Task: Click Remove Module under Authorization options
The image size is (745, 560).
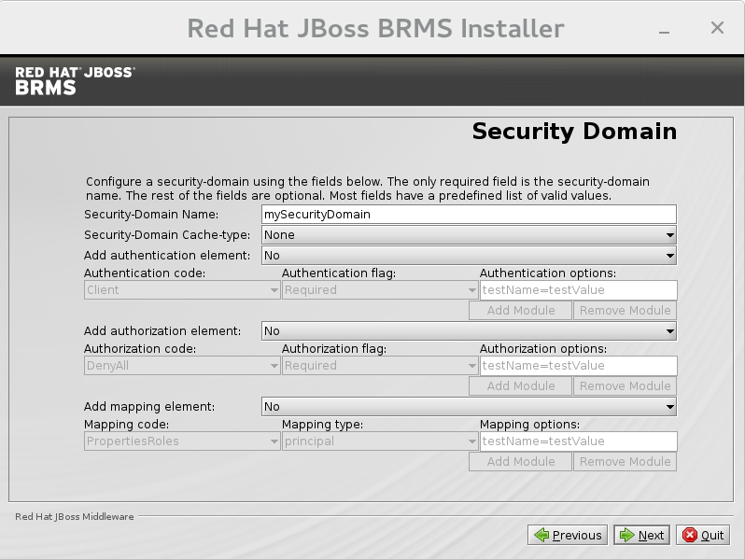Action: (625, 385)
